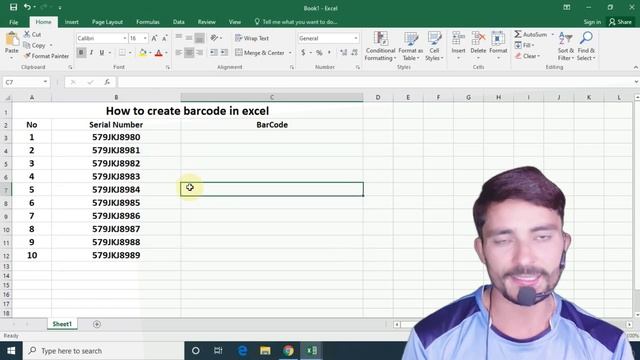This screenshot has width=640, height=360.
Task: Switch to the Insert tab
Action: tap(71, 22)
